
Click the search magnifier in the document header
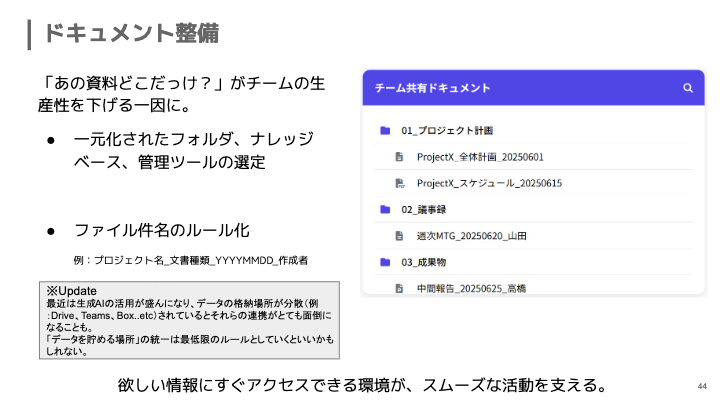(x=687, y=88)
